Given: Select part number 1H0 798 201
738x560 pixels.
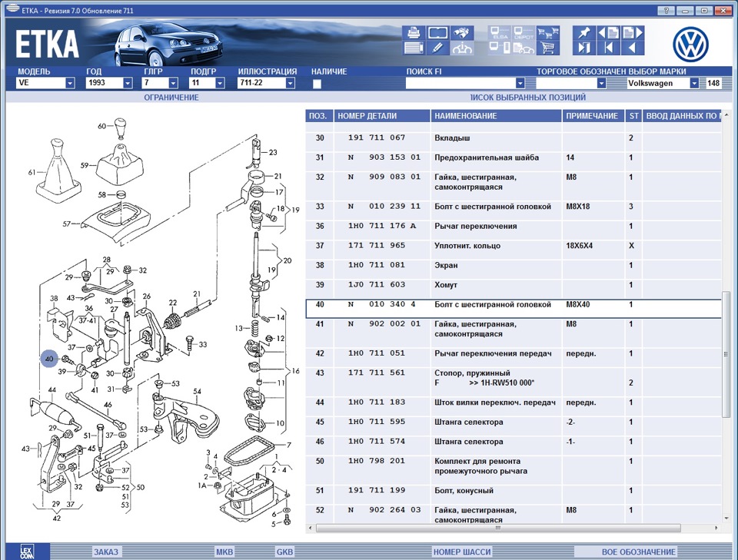Looking at the screenshot, I should tap(377, 461).
